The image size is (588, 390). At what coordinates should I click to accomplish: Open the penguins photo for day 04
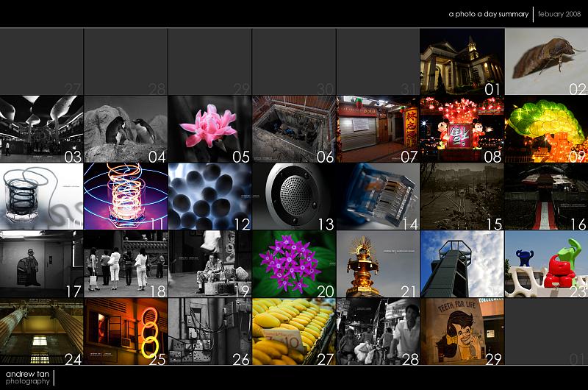pyautogui.click(x=126, y=129)
